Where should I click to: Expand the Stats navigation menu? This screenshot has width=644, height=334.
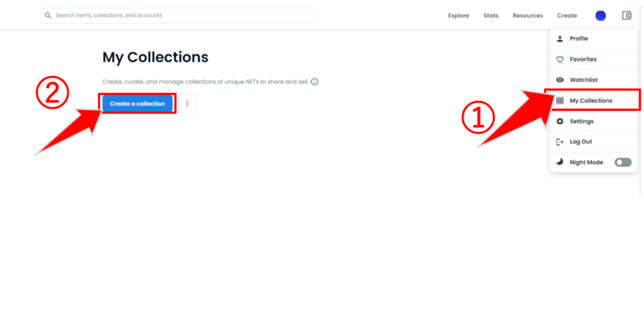tap(490, 16)
